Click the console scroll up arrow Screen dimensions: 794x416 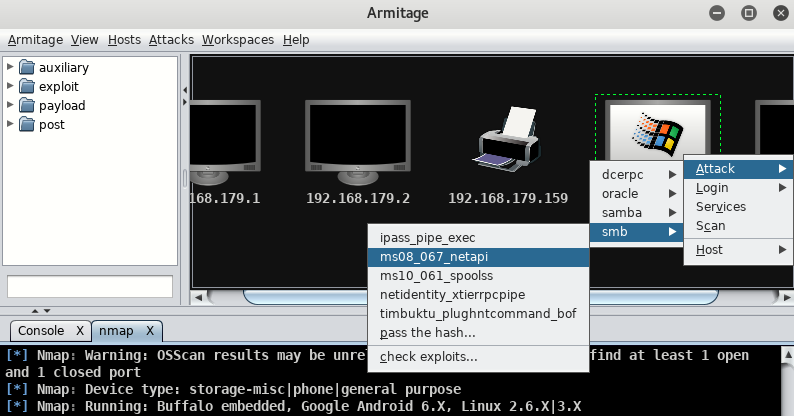pyautogui.click(x=787, y=354)
